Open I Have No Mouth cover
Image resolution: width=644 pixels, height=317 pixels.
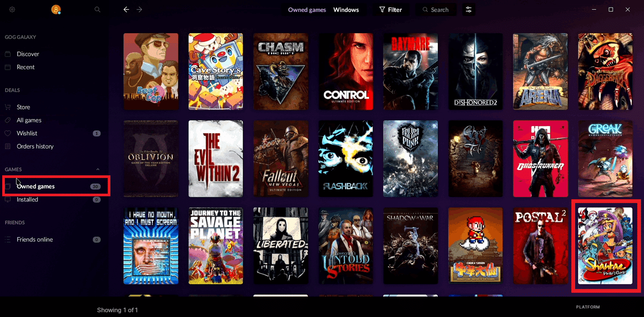151,246
